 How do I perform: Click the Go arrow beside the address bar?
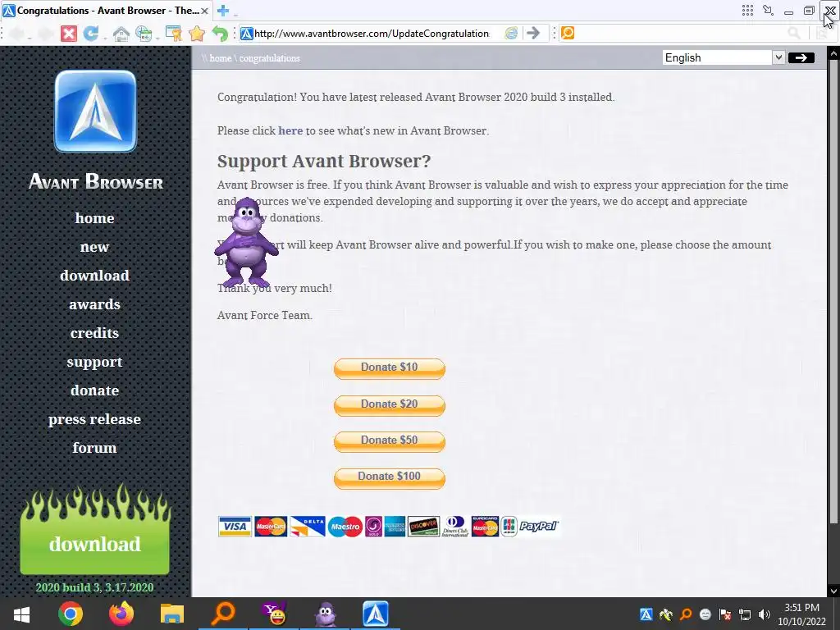(533, 33)
